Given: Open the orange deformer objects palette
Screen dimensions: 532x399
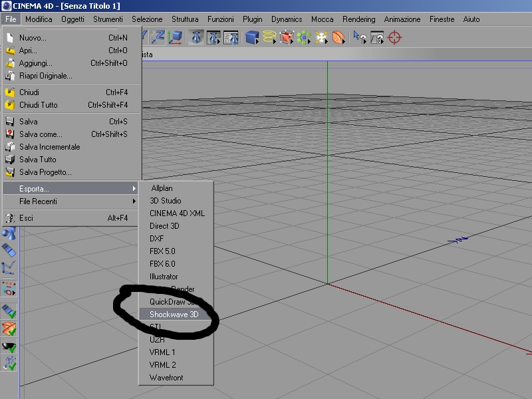Looking at the screenshot, I should (338, 37).
